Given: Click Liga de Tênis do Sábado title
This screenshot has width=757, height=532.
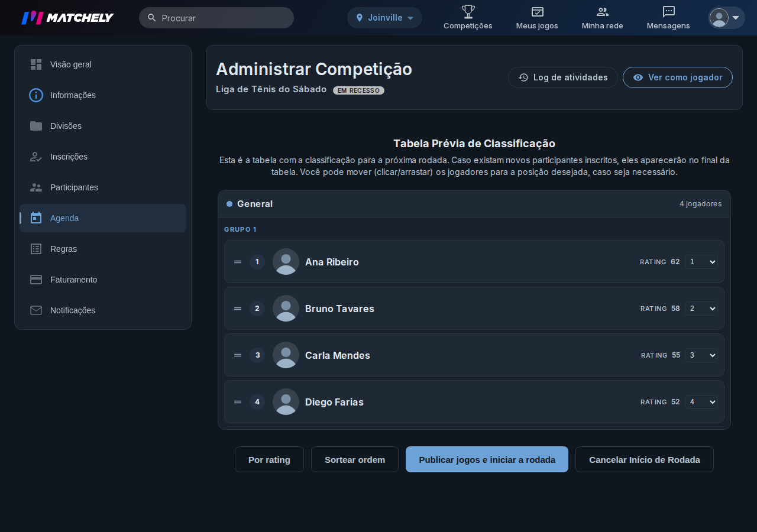Looking at the screenshot, I should coord(271,89).
